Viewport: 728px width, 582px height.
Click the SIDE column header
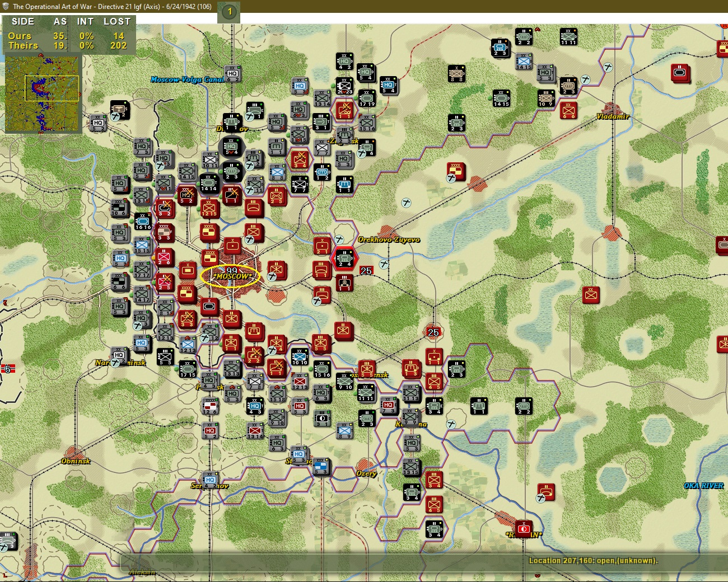click(x=23, y=21)
